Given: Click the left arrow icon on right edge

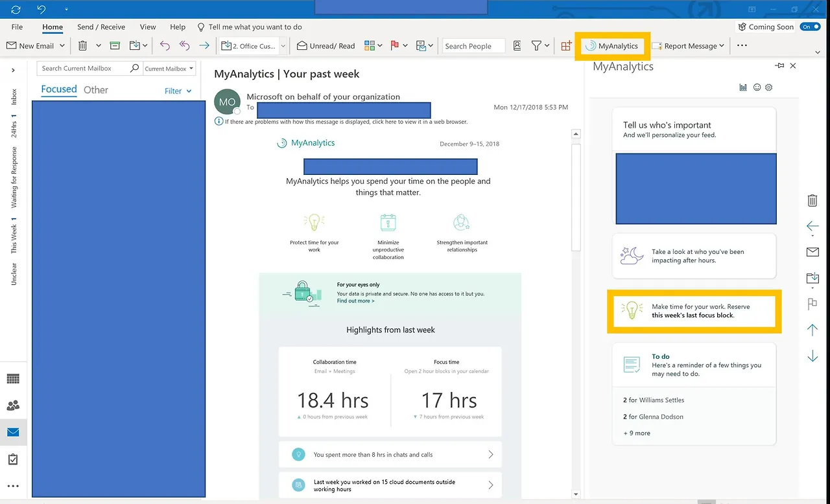Looking at the screenshot, I should pyautogui.click(x=812, y=226).
